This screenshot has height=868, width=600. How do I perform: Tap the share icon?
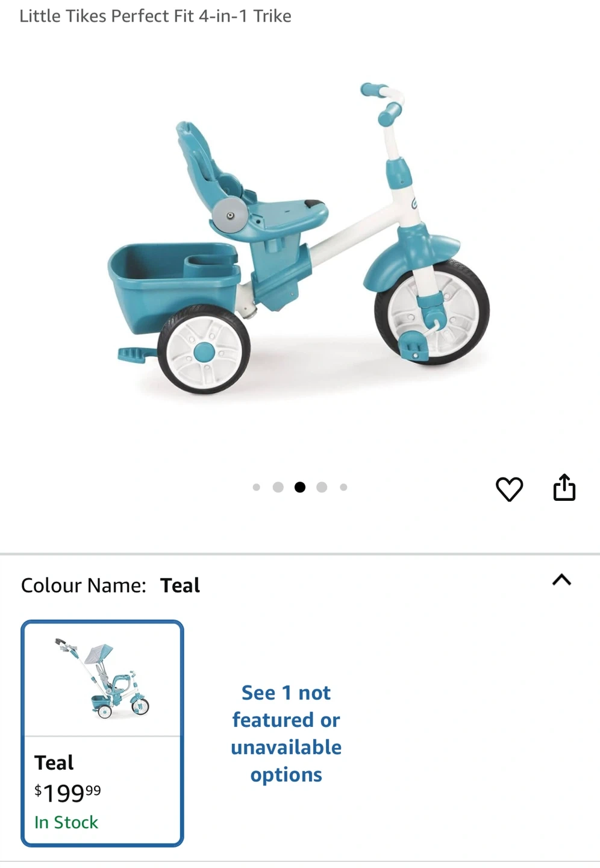tap(564, 488)
